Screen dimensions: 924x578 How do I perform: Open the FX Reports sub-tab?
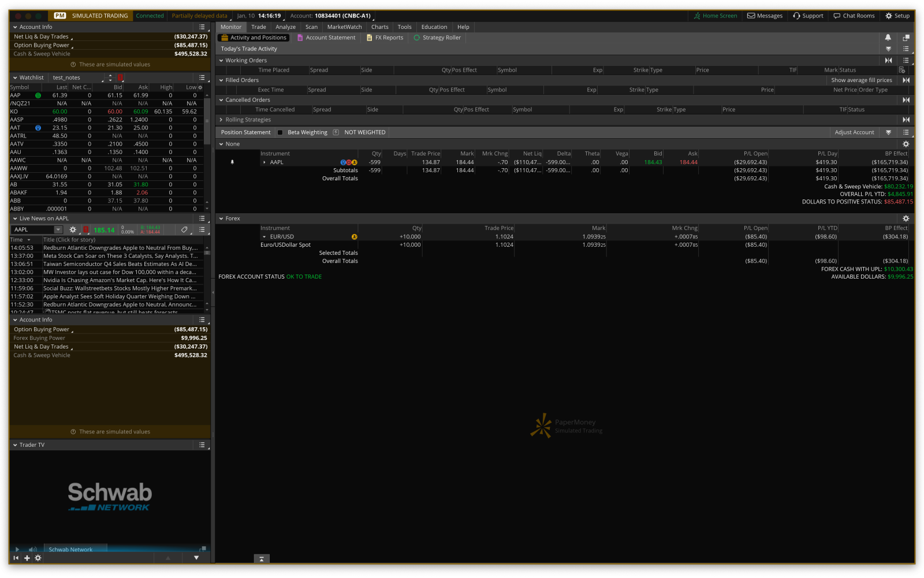[x=385, y=38]
